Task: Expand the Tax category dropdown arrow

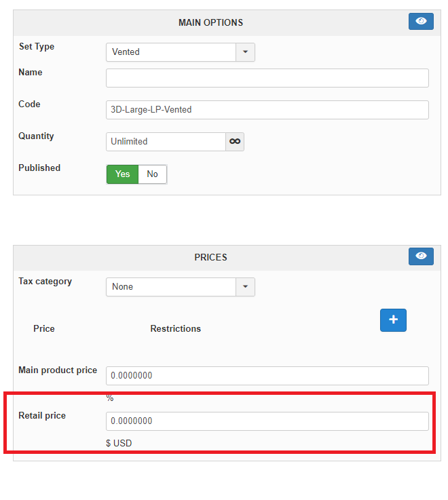Action: [245, 287]
